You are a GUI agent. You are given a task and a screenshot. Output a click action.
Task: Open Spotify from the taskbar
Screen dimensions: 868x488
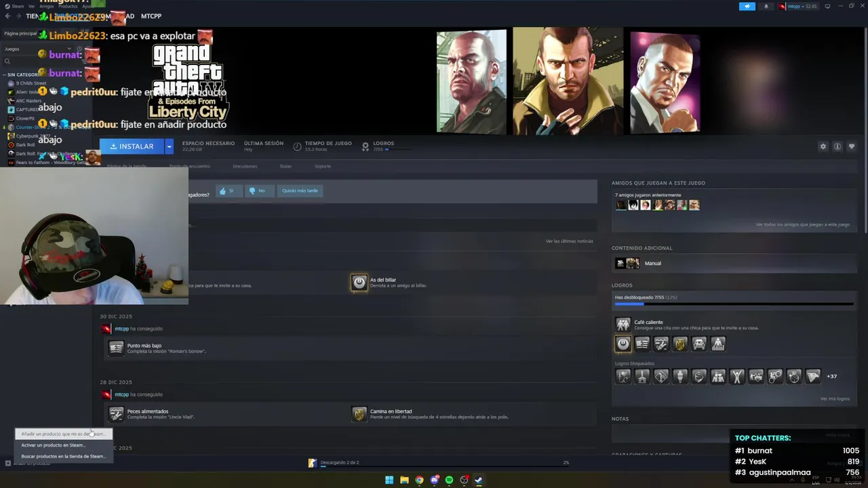tap(449, 480)
